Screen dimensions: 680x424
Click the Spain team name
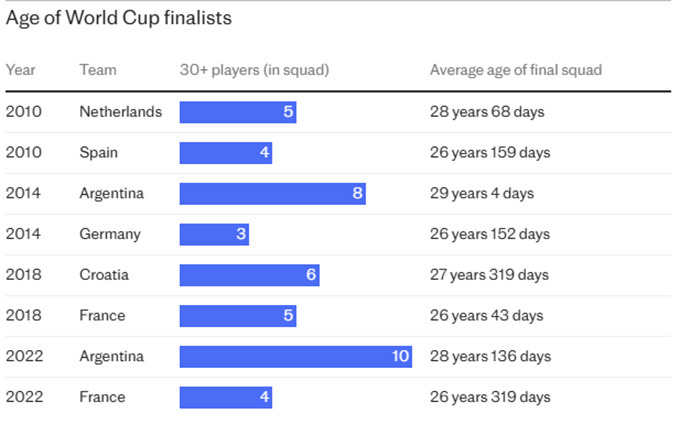pos(100,153)
